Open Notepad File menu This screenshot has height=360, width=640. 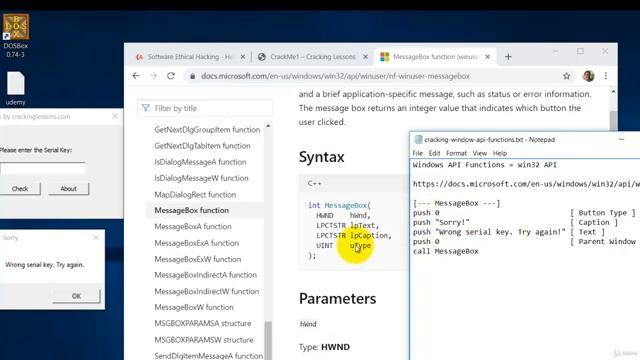(x=418, y=153)
